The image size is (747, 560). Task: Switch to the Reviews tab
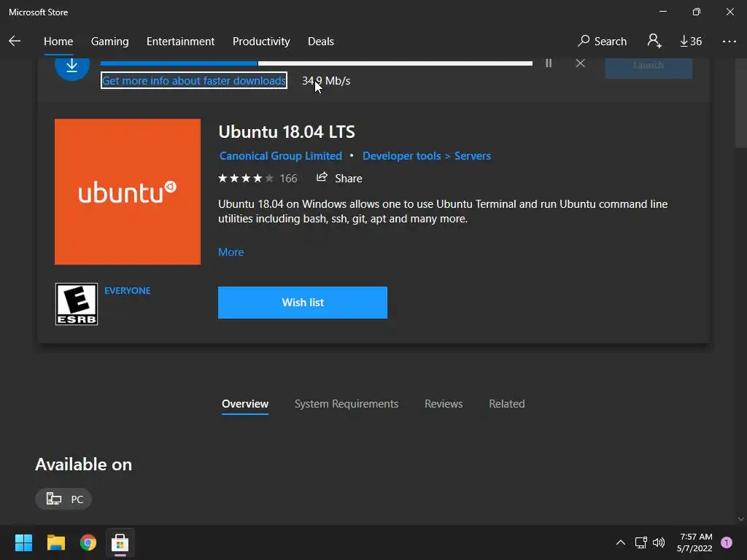tap(444, 404)
